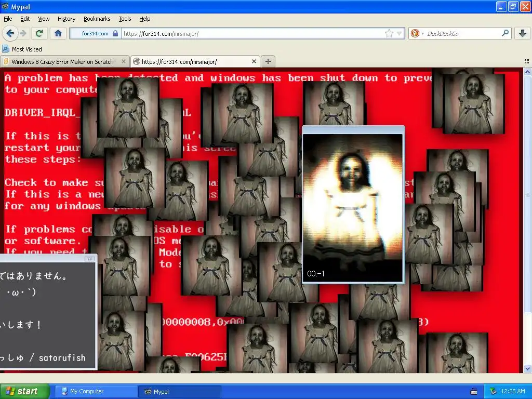Restore down the Mypal window
Image resolution: width=532 pixels, height=399 pixels.
[513, 6]
